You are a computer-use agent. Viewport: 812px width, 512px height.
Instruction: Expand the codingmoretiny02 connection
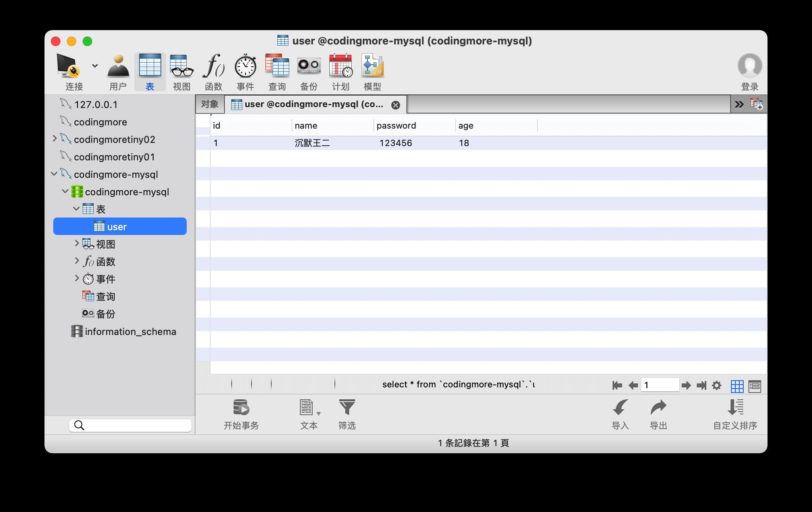point(55,139)
